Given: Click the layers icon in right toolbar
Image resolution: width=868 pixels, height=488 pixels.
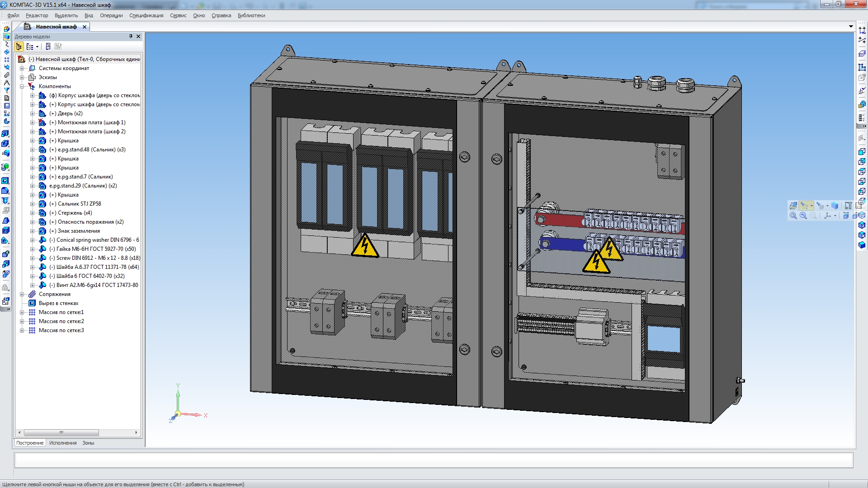Looking at the screenshot, I should 862,53.
